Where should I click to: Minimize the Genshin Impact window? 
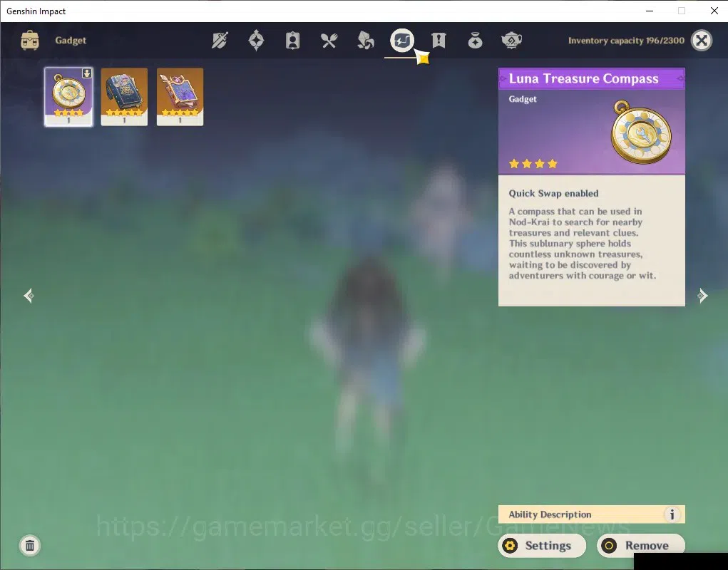click(650, 11)
